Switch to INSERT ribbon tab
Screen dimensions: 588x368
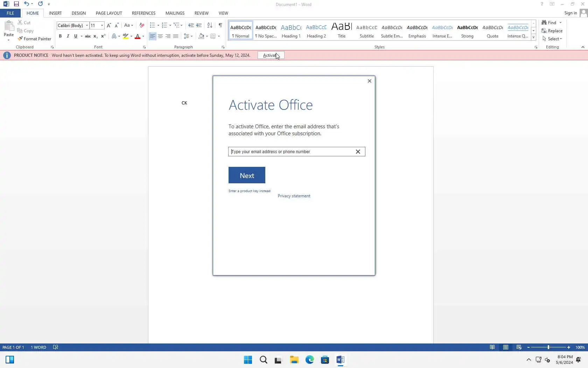click(x=55, y=13)
